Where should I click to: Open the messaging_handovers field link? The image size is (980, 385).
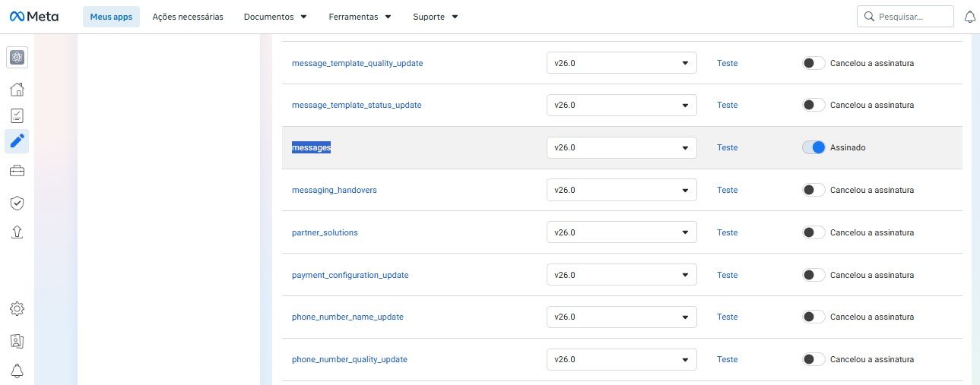pyautogui.click(x=335, y=190)
